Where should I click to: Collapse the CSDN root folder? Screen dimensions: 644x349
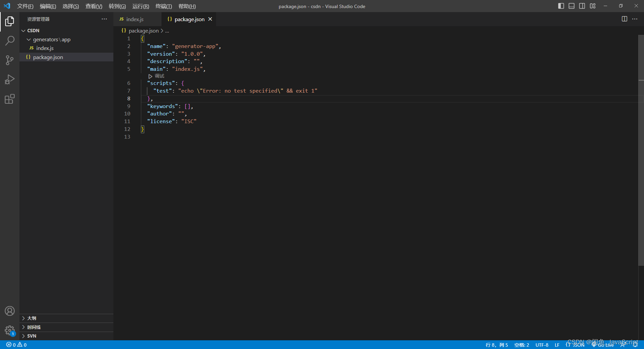tap(66, 31)
